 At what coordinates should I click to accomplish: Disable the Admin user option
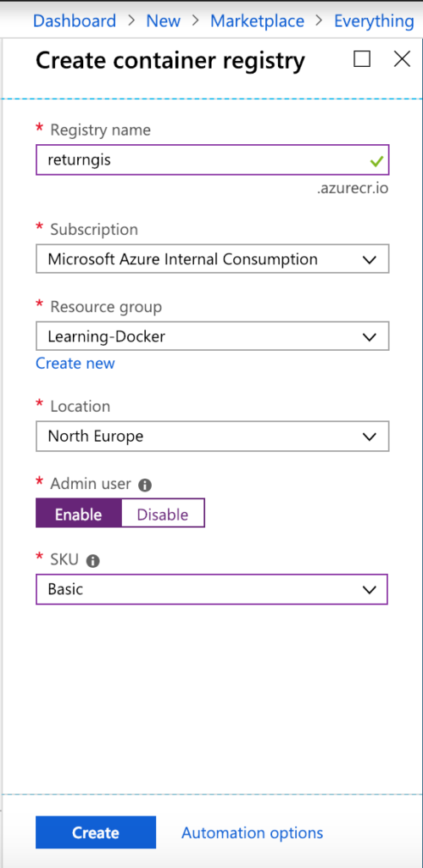163,513
